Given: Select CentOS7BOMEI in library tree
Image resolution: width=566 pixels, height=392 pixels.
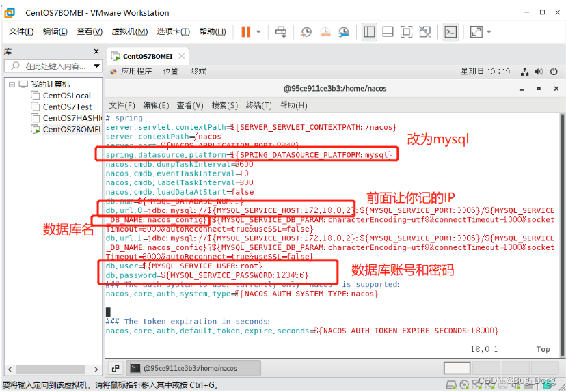Looking at the screenshot, I should (72, 129).
